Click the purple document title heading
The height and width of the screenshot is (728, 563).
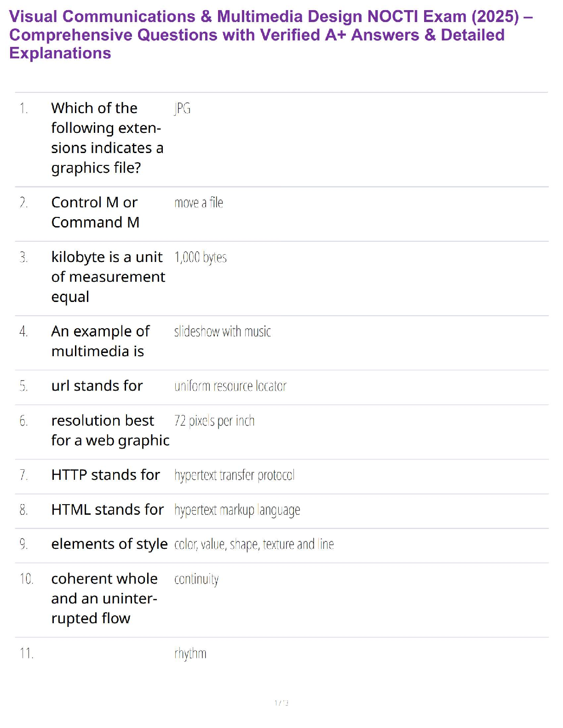pos(270,35)
